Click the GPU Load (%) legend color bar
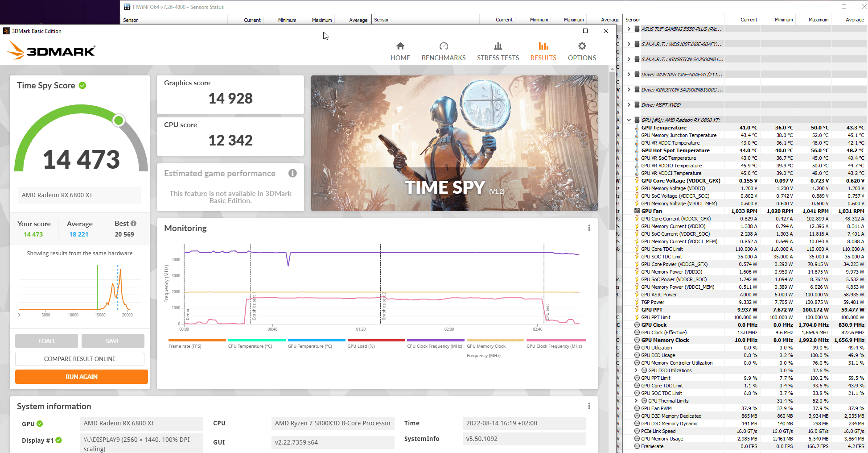Screen dimensions: 868x453 click(x=376, y=340)
